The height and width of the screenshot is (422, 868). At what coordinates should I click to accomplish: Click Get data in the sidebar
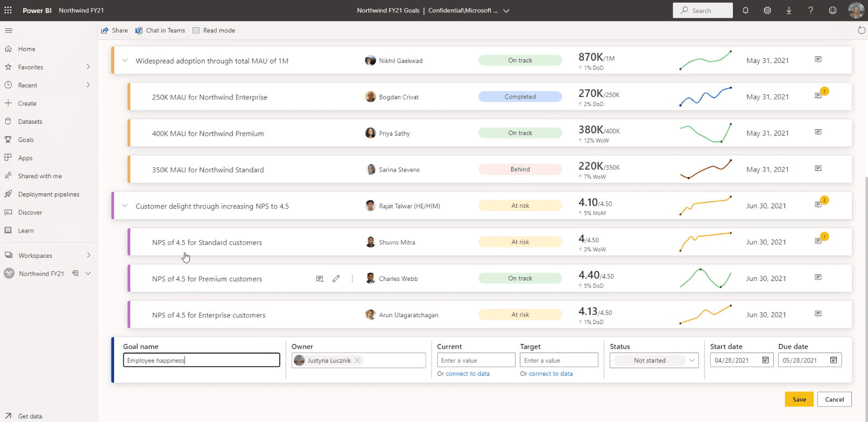30,416
